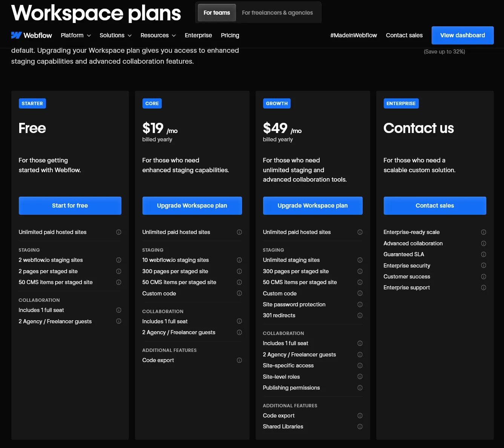Show info for Starter 2 Agency / Freelancer guests
This screenshot has height=448, width=504.
tap(119, 321)
